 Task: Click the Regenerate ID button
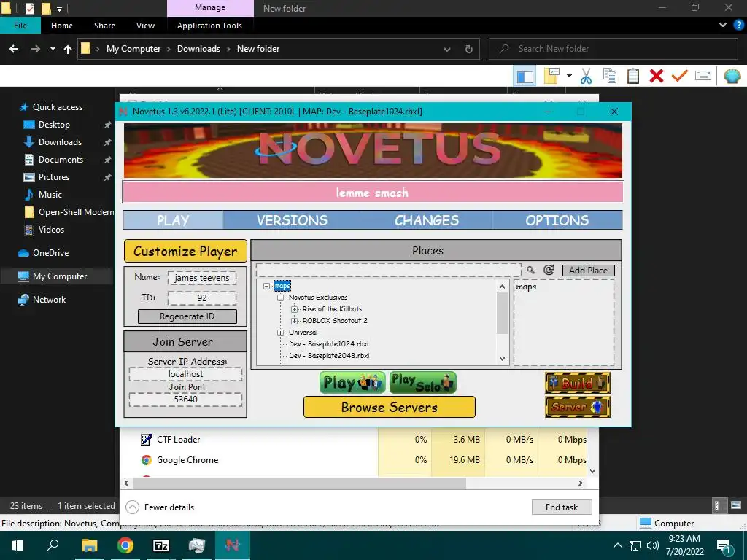187,316
